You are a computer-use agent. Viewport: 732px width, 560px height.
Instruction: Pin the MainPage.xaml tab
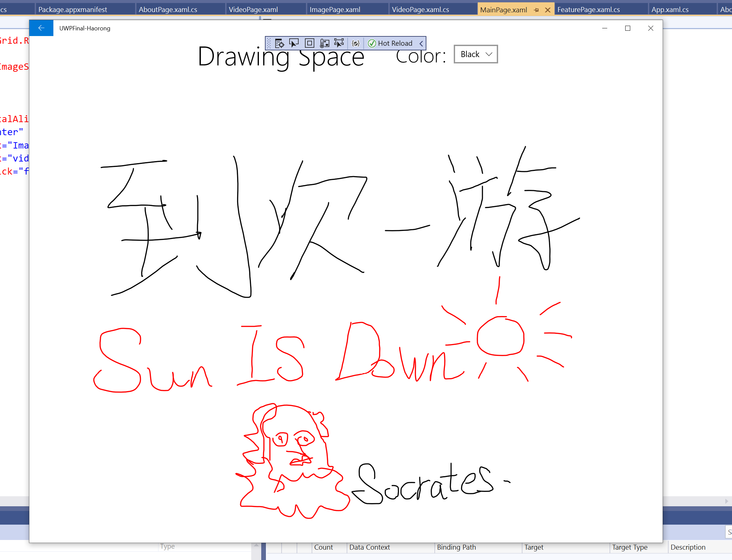pyautogui.click(x=536, y=10)
